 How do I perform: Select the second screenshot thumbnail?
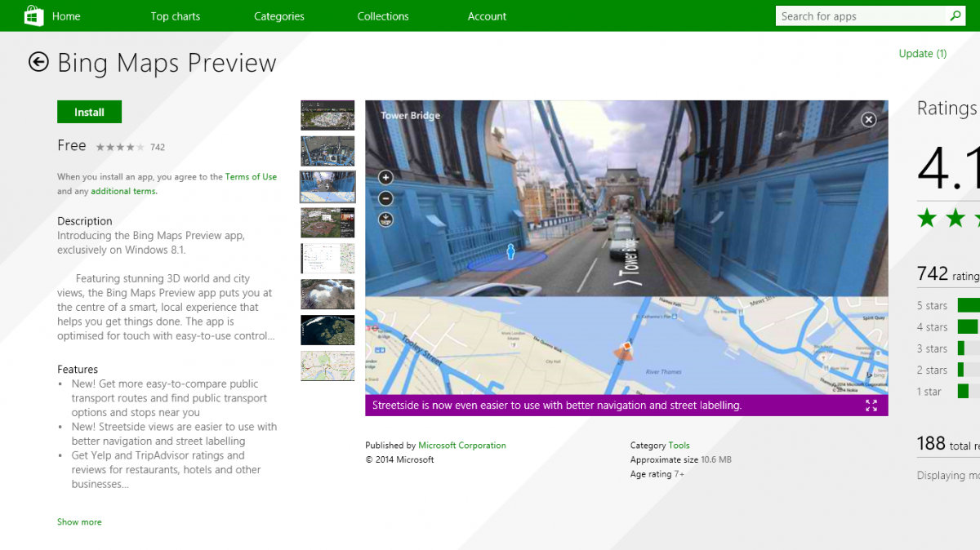click(327, 151)
